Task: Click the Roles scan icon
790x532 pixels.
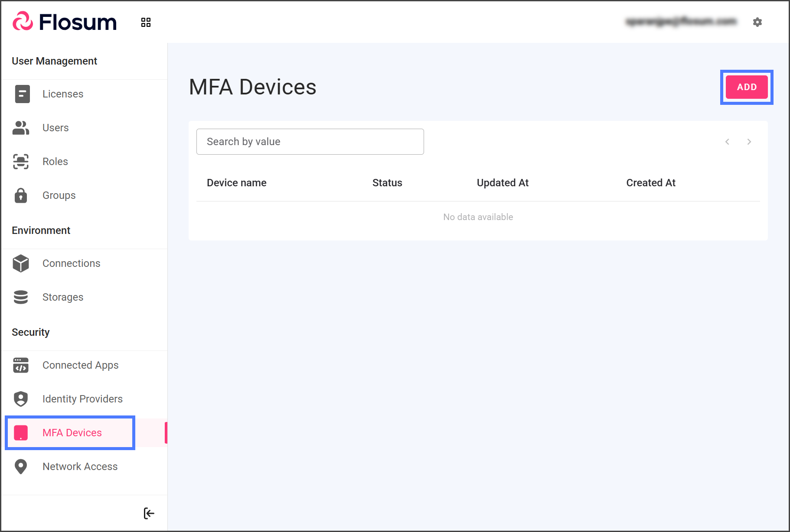Action: (21, 162)
